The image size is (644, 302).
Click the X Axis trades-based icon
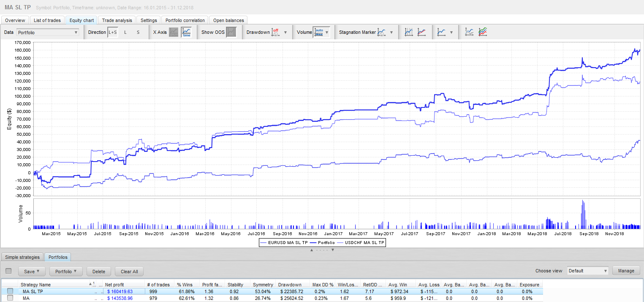[x=174, y=32]
